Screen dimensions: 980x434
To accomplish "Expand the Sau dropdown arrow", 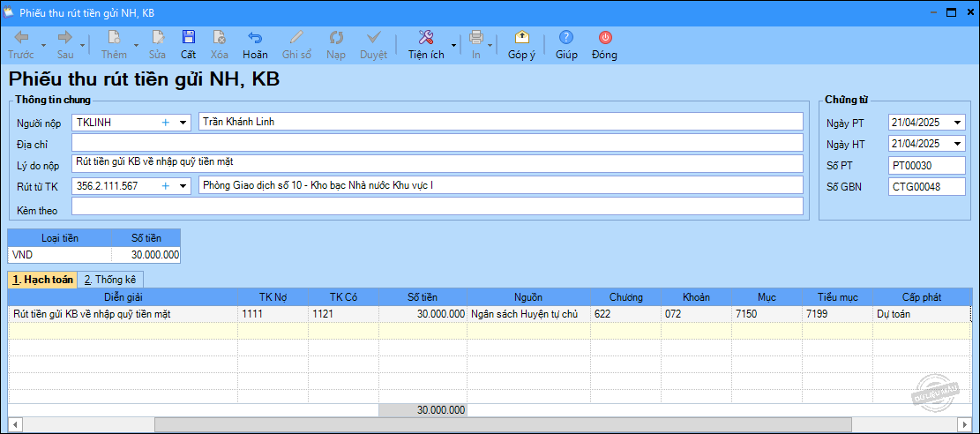I will (83, 46).
